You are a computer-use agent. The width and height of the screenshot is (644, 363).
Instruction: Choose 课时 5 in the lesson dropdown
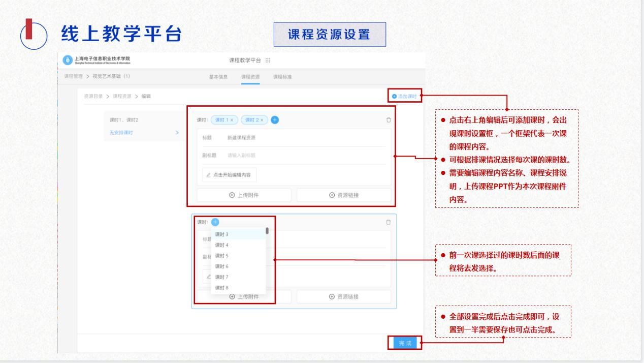[x=222, y=256]
